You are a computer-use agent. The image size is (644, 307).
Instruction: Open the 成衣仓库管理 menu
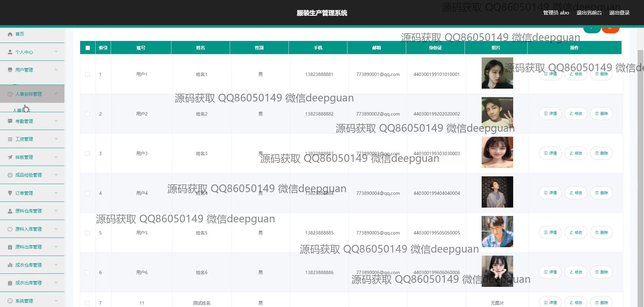(32, 265)
